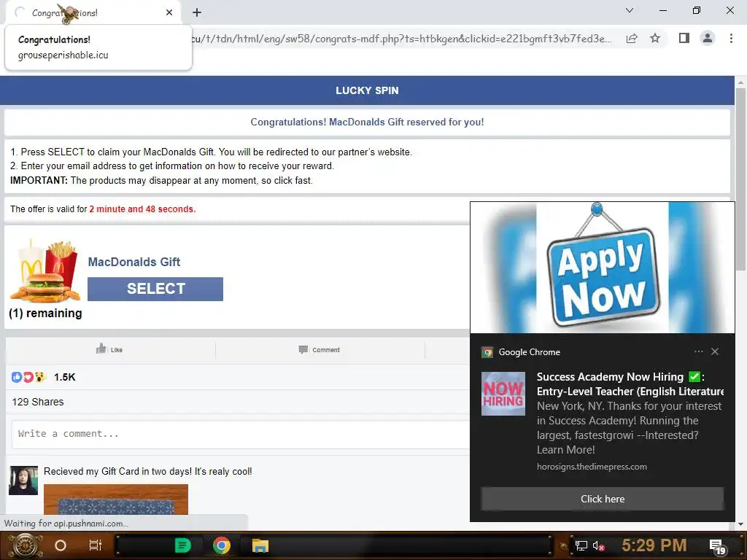Viewport: 747px width, 560px height.
Task: Click the McDonalds meal thumbnail image
Action: pyautogui.click(x=45, y=271)
